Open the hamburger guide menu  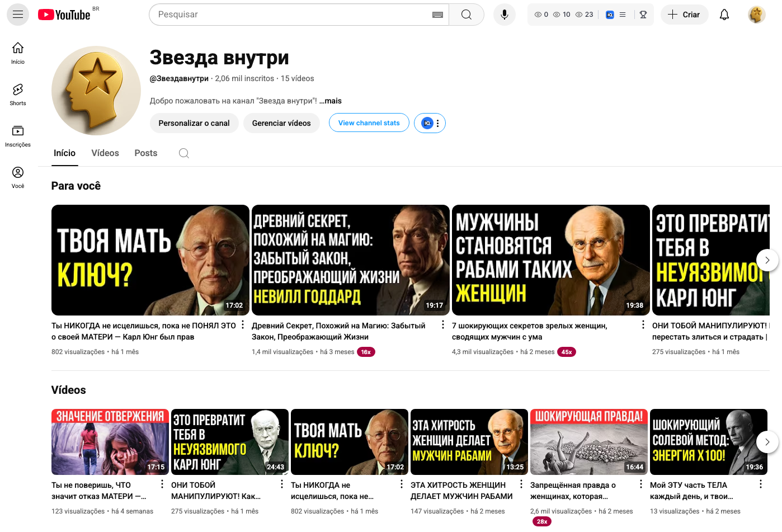(18, 15)
